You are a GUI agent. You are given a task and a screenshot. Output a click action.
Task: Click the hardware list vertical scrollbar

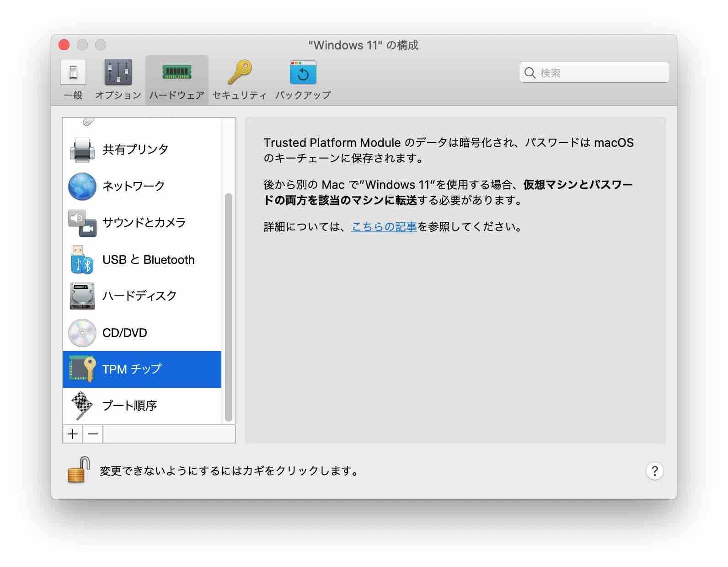click(x=229, y=306)
